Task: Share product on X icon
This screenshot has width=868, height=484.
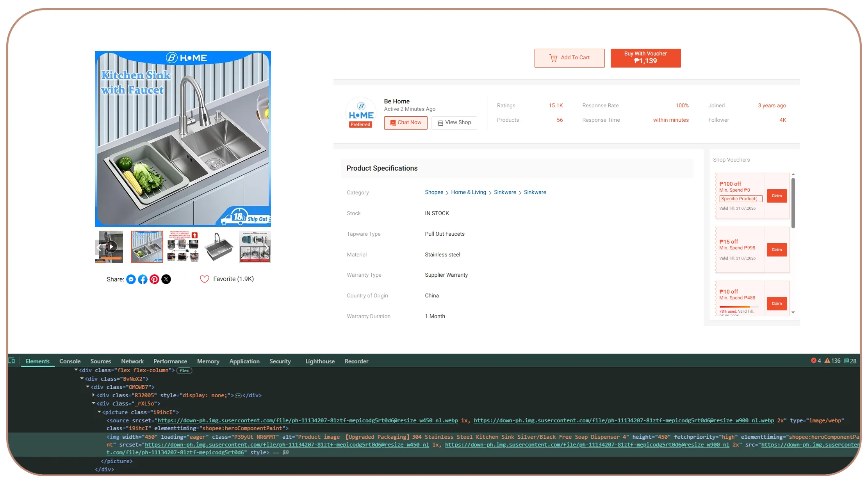Action: coord(166,279)
